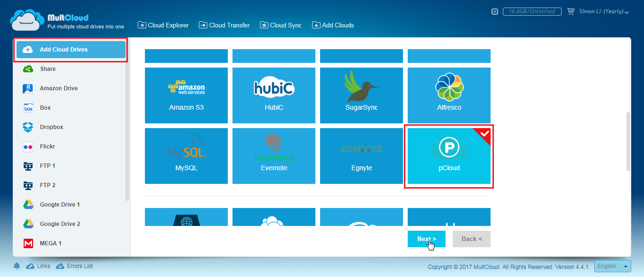Click the shopping cart icon
Viewport: 644px width, 277px height.
(x=571, y=11)
